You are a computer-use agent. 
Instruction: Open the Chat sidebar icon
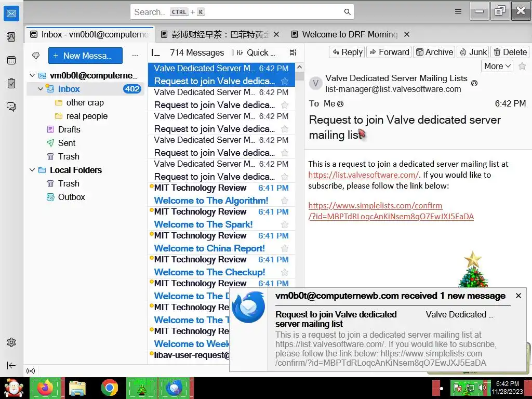point(11,107)
